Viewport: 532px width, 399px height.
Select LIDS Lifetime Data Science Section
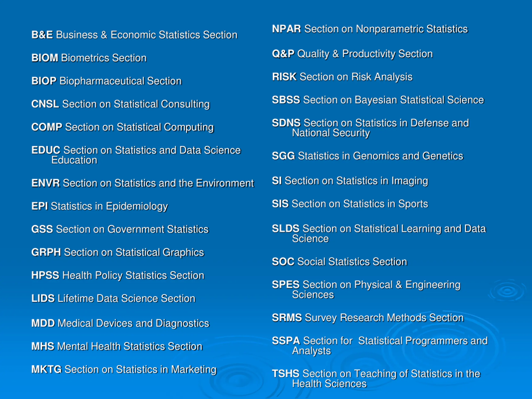pyautogui.click(x=113, y=298)
